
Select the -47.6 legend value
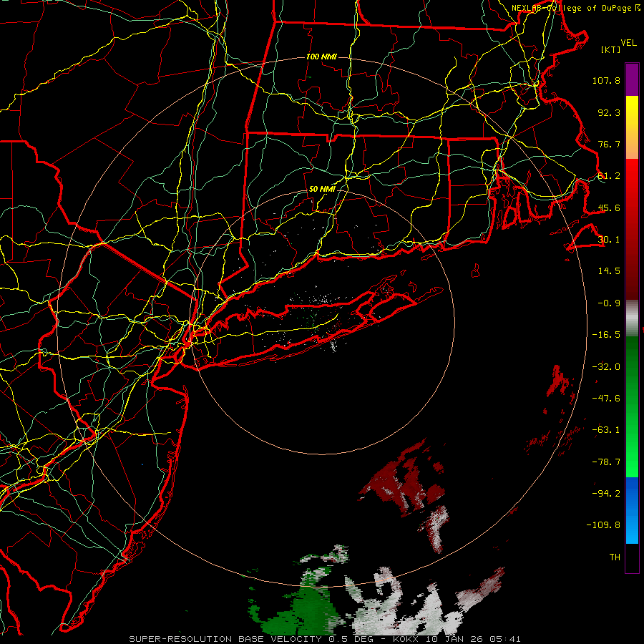pos(606,398)
